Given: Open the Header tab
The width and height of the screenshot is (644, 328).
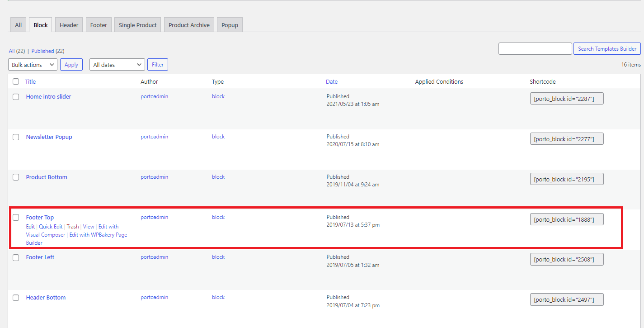Looking at the screenshot, I should [x=69, y=25].
